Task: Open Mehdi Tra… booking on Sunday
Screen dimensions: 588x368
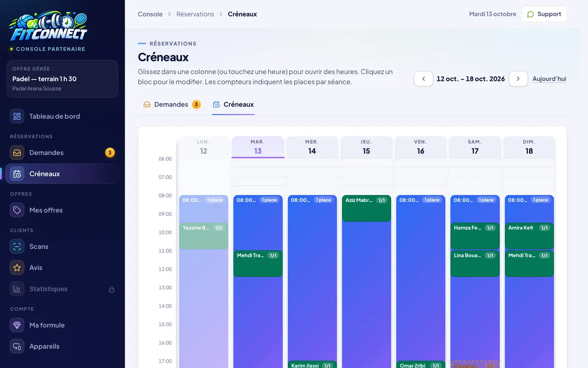Action: [529, 264]
